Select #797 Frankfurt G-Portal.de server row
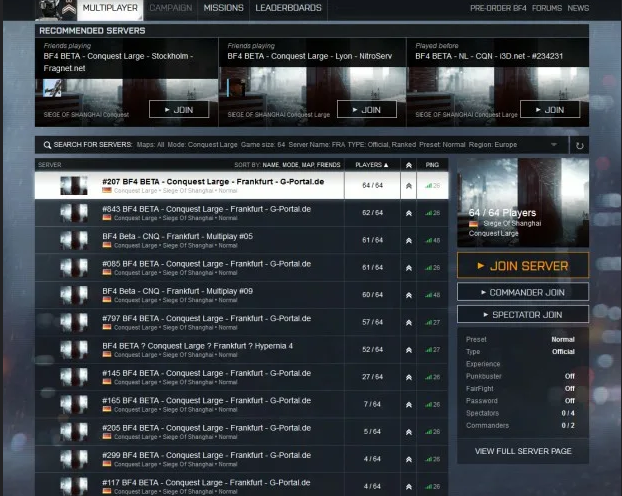Screen dimensions: 622x496 242,322
